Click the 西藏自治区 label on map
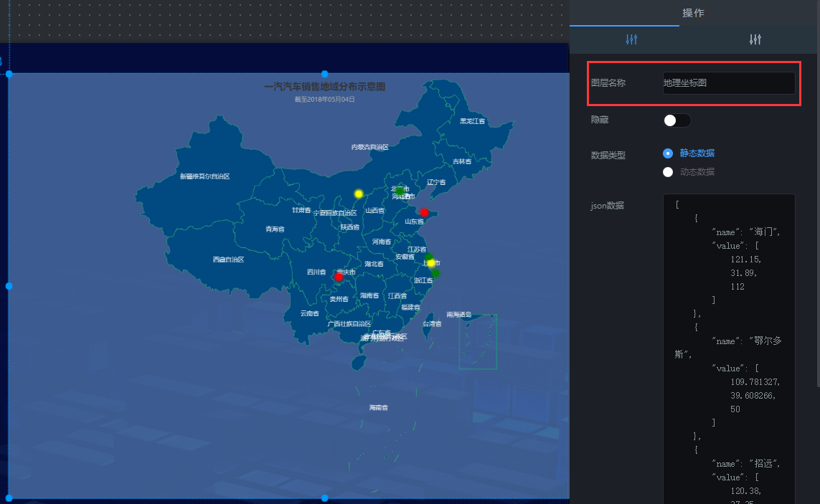Viewport: 820px width, 504px height. pyautogui.click(x=229, y=260)
